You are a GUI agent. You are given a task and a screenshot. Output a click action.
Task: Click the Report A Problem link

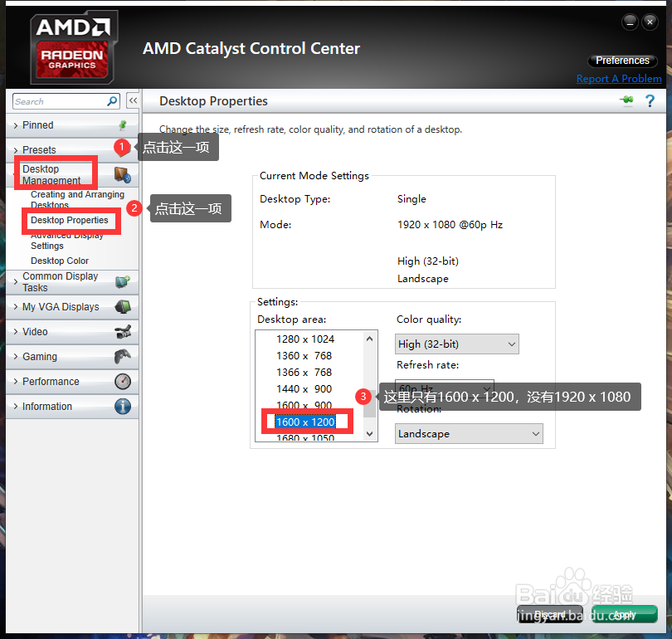(x=619, y=78)
